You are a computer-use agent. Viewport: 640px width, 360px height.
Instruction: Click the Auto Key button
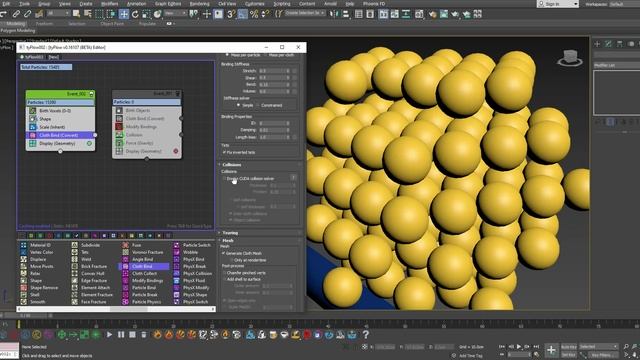click(569, 347)
